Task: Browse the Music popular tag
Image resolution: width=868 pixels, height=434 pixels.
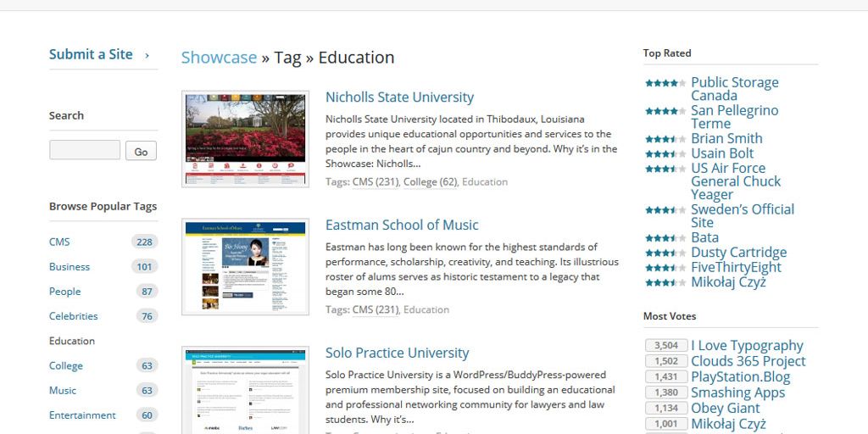Action: click(x=63, y=391)
